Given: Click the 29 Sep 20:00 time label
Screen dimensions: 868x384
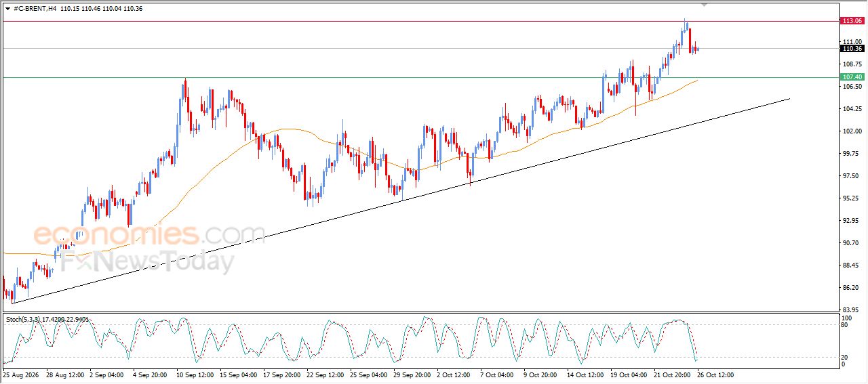Looking at the screenshot, I should pyautogui.click(x=412, y=374).
